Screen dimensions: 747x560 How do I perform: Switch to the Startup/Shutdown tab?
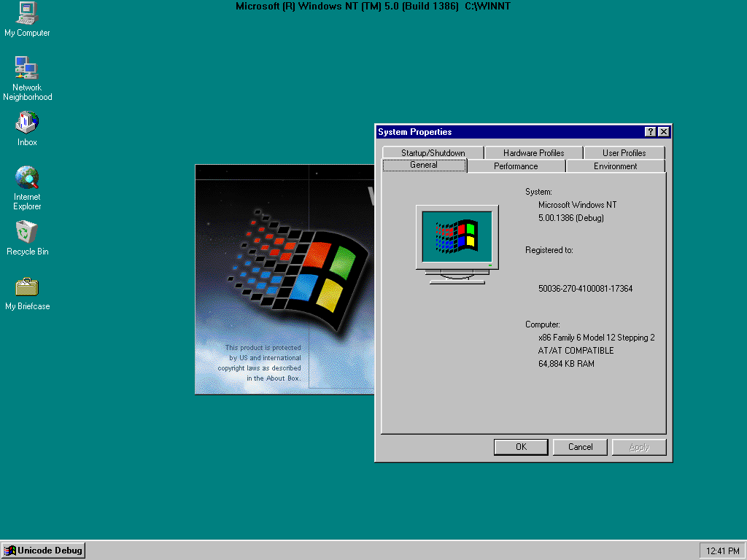(433, 152)
